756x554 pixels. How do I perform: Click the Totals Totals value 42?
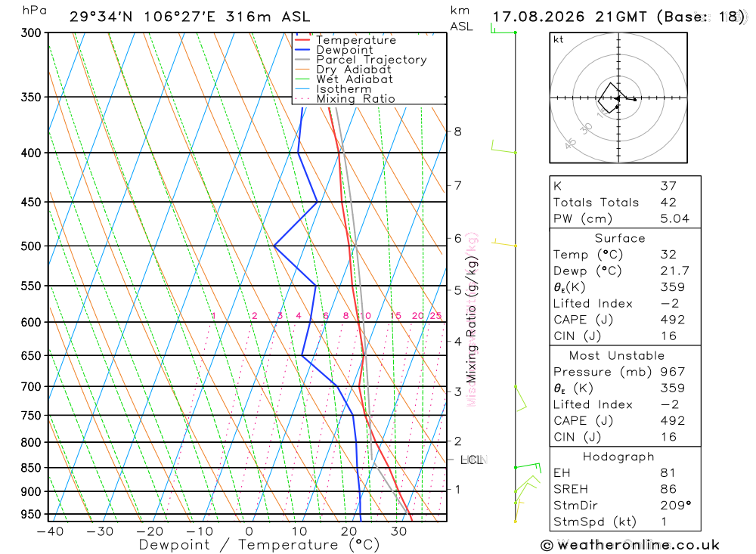[668, 203]
